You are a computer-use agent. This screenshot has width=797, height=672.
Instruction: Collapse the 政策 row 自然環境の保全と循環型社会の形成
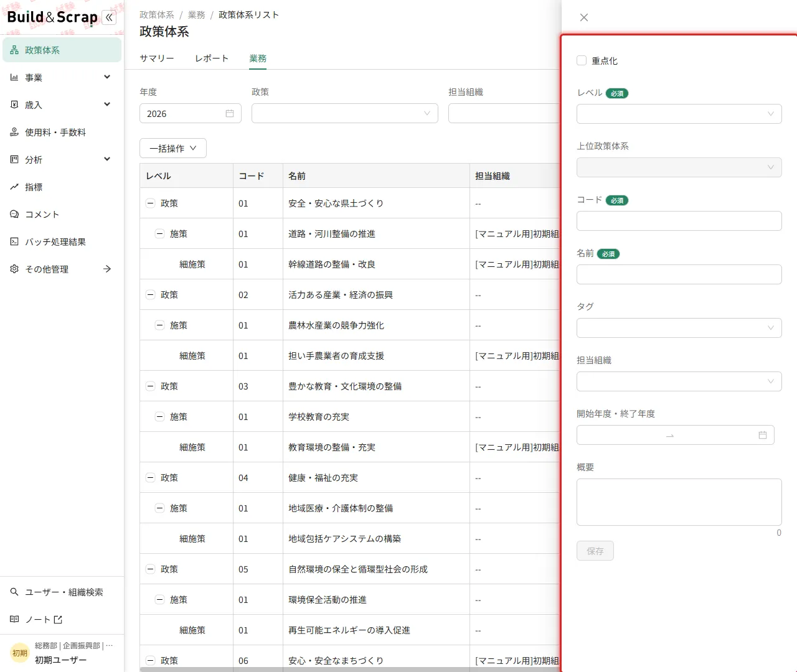coord(150,569)
